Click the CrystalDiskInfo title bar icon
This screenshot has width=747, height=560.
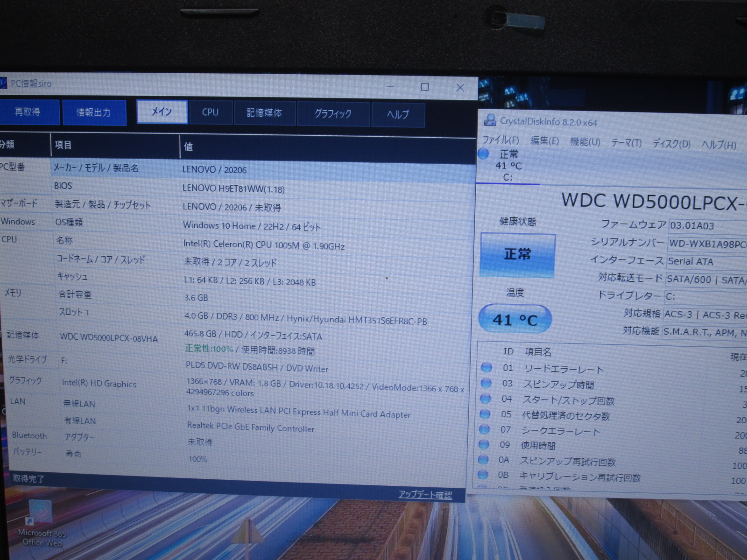490,120
